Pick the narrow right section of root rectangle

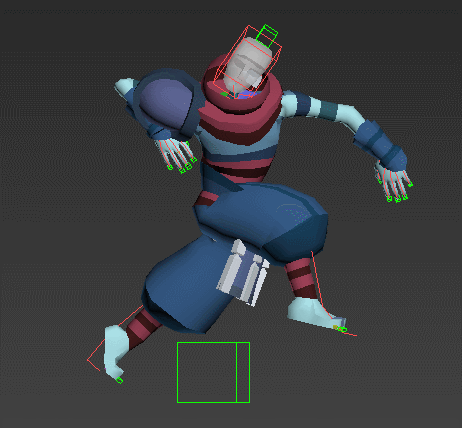[243, 372]
